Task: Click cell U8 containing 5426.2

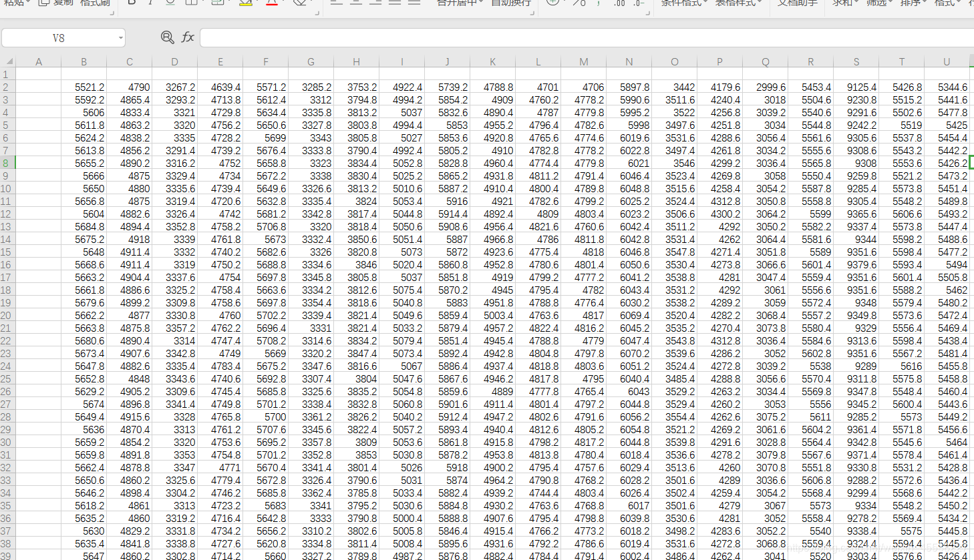Action: click(947, 164)
